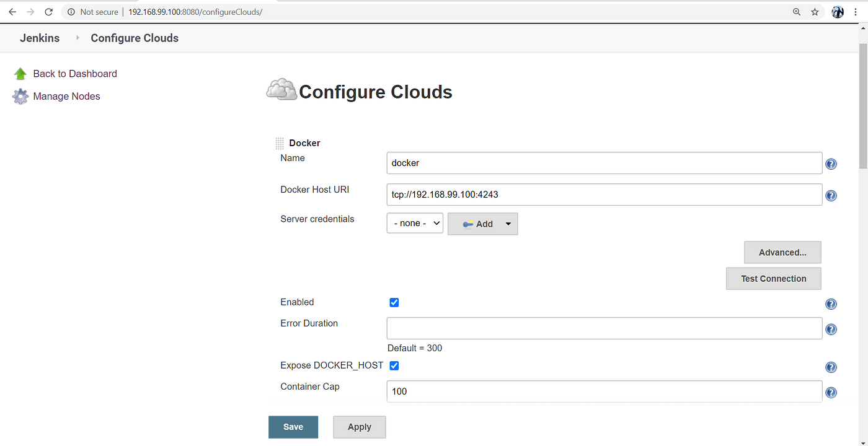Image resolution: width=868 pixels, height=446 pixels.
Task: Click the browser back arrow
Action: (x=12, y=12)
